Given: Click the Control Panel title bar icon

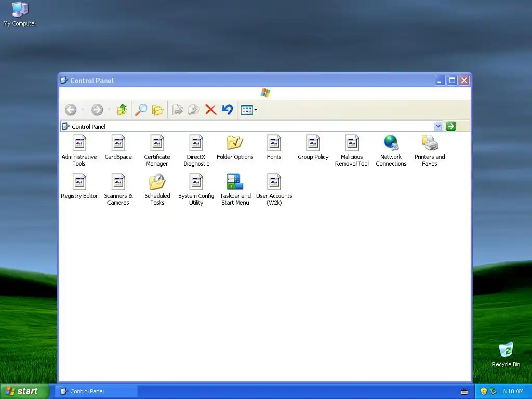Looking at the screenshot, I should (x=64, y=80).
